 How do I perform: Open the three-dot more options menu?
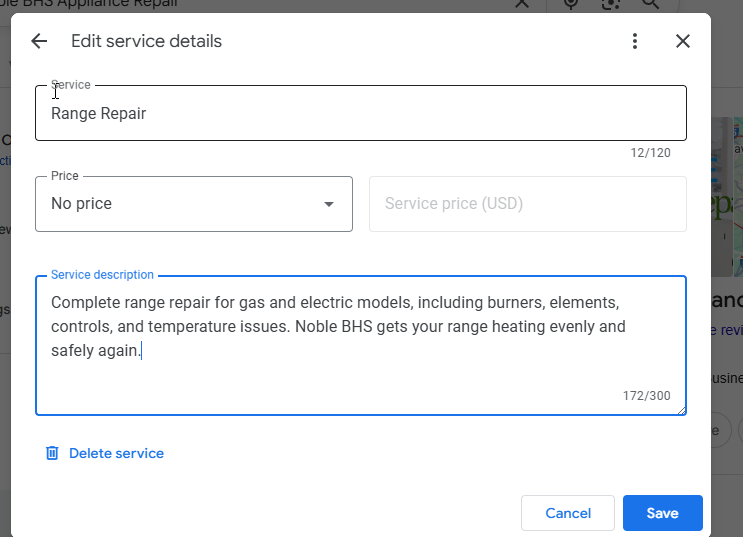(x=634, y=41)
